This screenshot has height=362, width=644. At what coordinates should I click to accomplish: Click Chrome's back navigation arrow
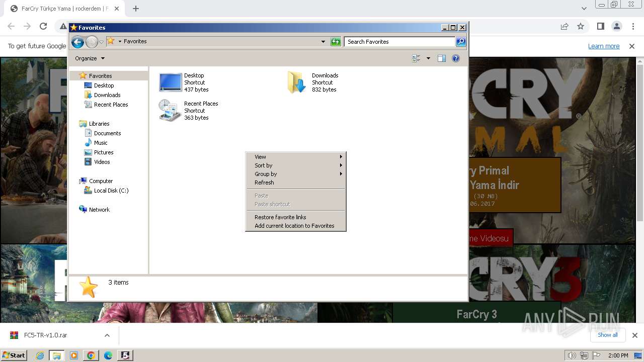[x=11, y=26]
